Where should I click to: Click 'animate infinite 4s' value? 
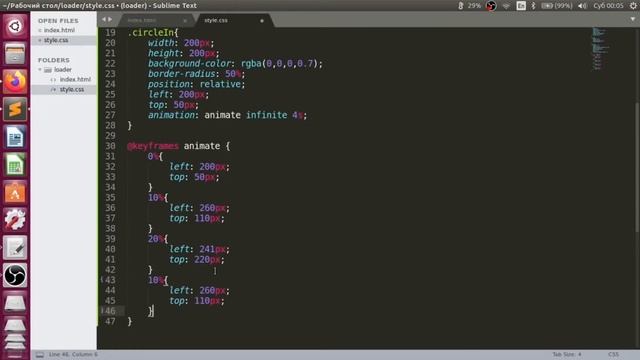point(253,115)
